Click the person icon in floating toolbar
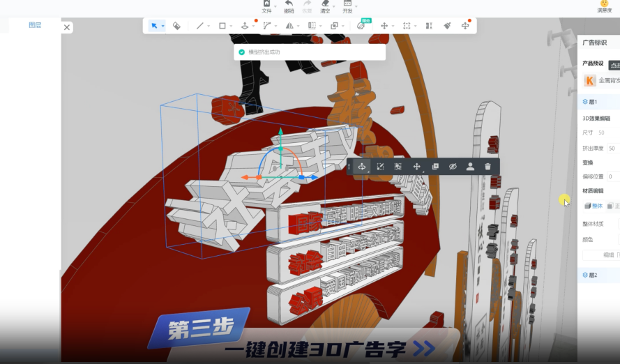This screenshot has width=620, height=364. [470, 167]
